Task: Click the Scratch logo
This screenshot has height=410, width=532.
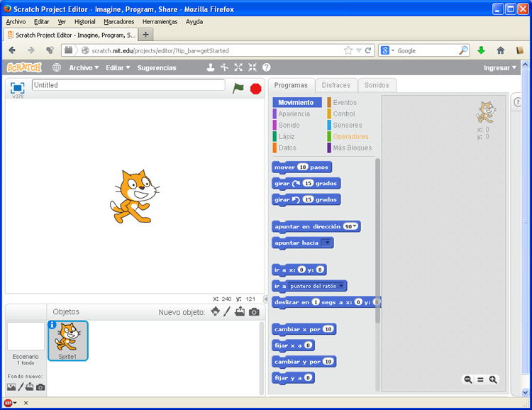Action: pyautogui.click(x=24, y=67)
